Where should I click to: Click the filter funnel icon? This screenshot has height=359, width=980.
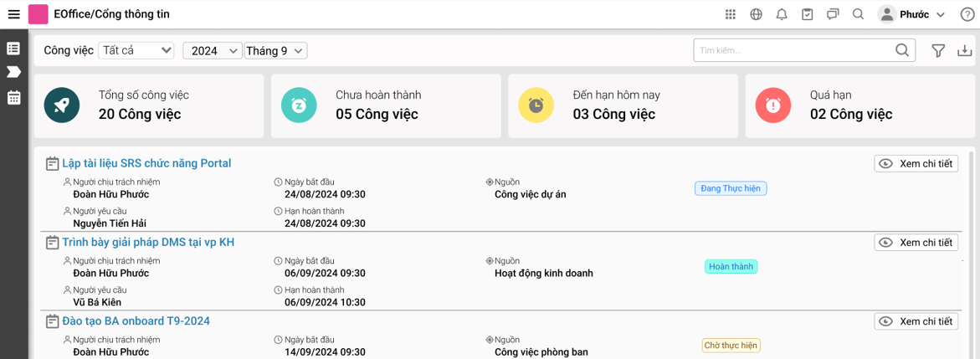click(x=937, y=51)
